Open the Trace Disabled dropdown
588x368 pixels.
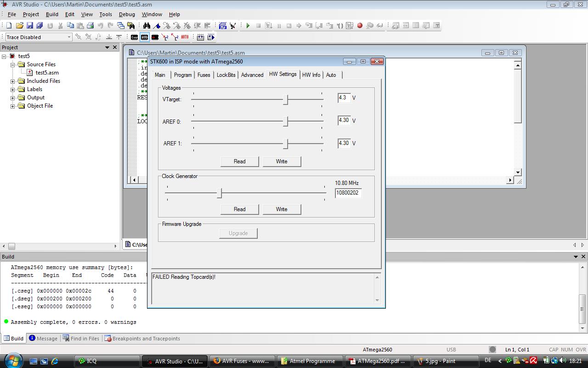click(x=69, y=37)
